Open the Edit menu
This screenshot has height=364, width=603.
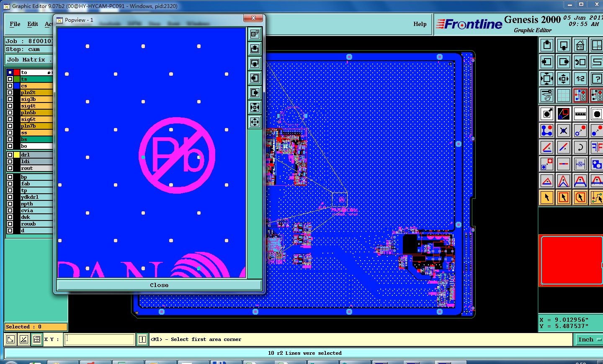(x=33, y=24)
